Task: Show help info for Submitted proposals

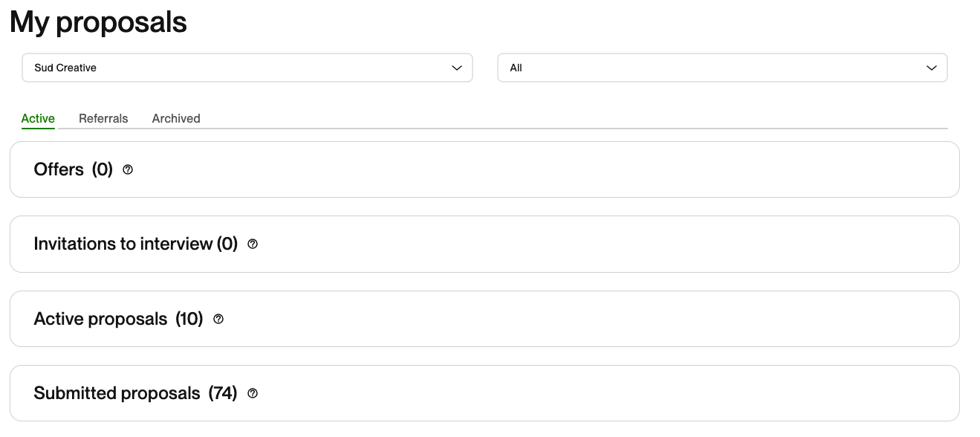Action: [253, 393]
